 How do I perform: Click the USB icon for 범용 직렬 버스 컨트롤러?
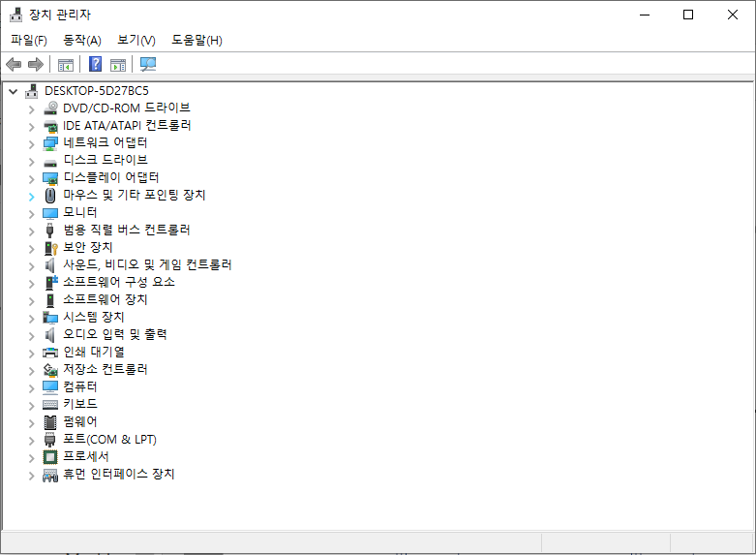(x=49, y=231)
